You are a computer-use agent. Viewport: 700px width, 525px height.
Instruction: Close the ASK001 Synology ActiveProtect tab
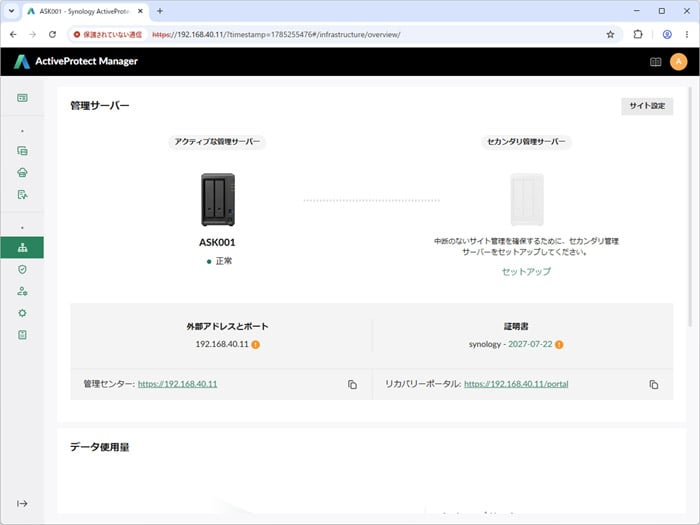point(140,11)
